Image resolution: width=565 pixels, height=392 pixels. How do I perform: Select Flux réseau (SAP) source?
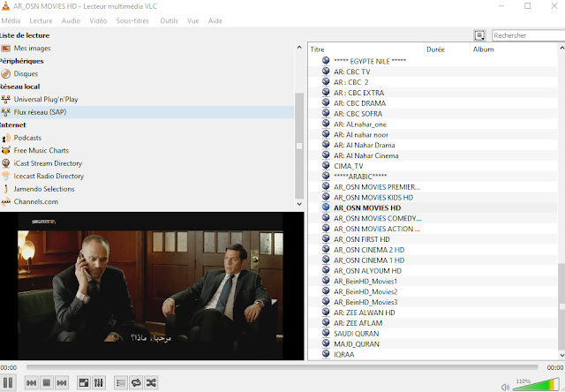pos(147,112)
